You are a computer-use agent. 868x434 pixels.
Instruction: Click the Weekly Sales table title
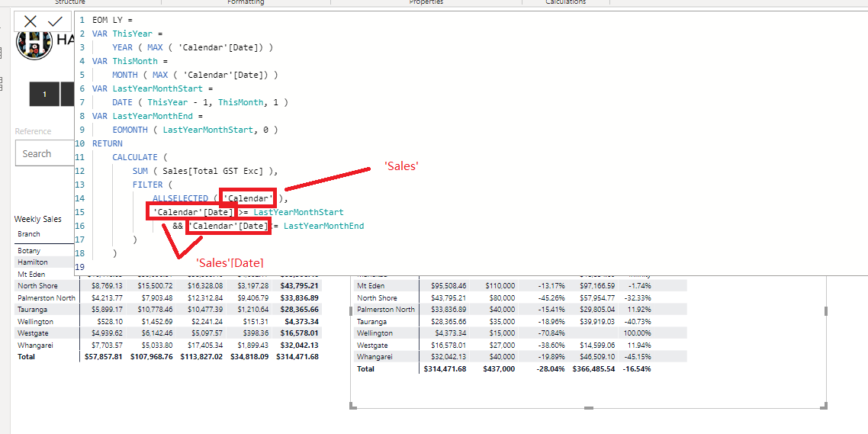37,219
